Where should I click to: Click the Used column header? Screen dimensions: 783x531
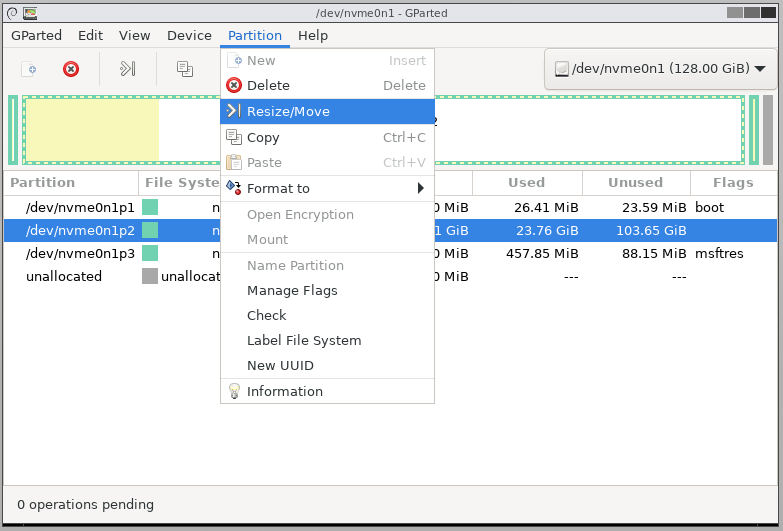click(527, 183)
